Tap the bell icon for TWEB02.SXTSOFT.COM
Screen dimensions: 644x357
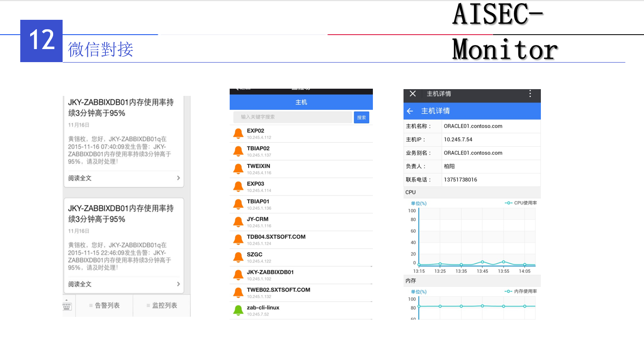point(238,293)
